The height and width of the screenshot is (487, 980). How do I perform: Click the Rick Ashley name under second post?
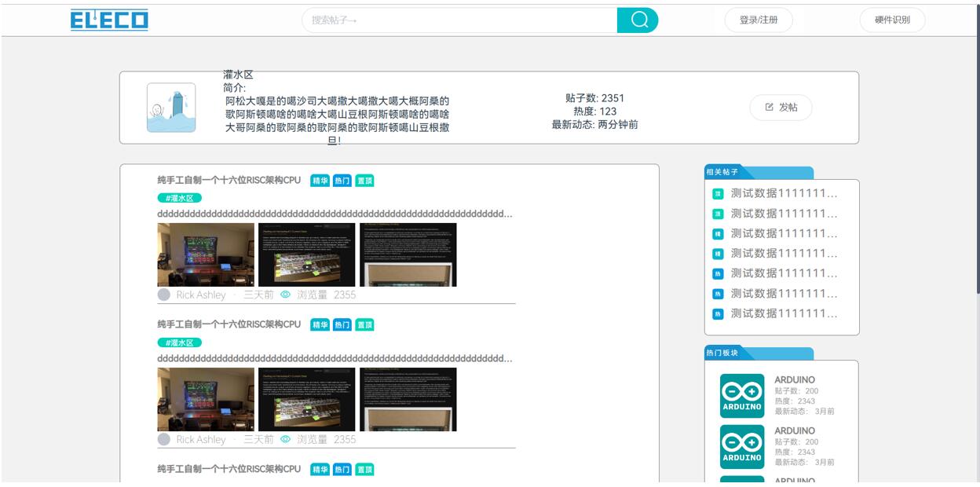pos(201,440)
